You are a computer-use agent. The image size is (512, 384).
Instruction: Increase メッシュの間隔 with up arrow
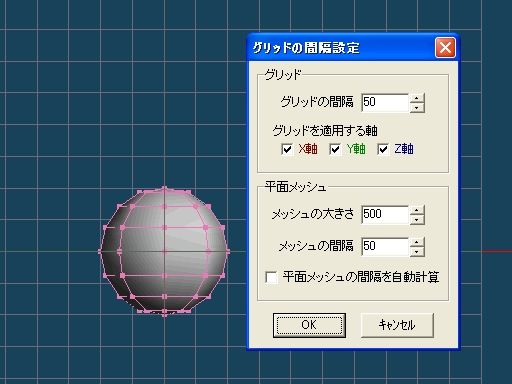tap(417, 242)
